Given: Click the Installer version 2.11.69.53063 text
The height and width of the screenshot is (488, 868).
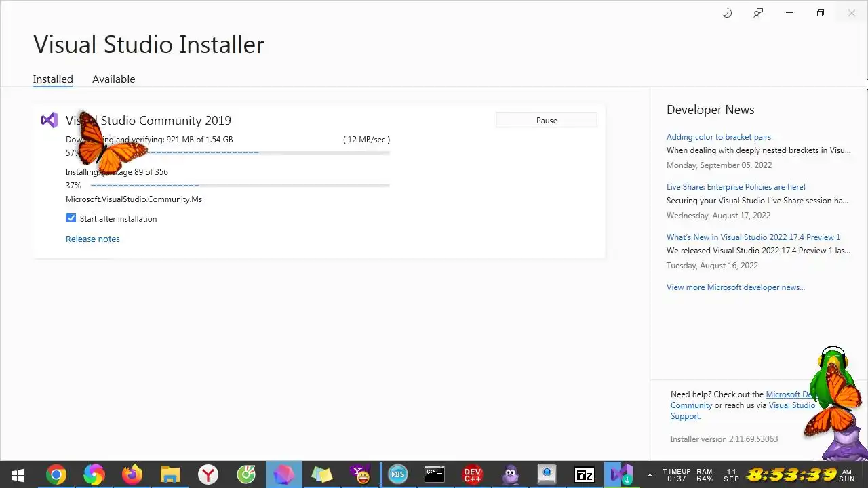Looking at the screenshot, I should [724, 439].
